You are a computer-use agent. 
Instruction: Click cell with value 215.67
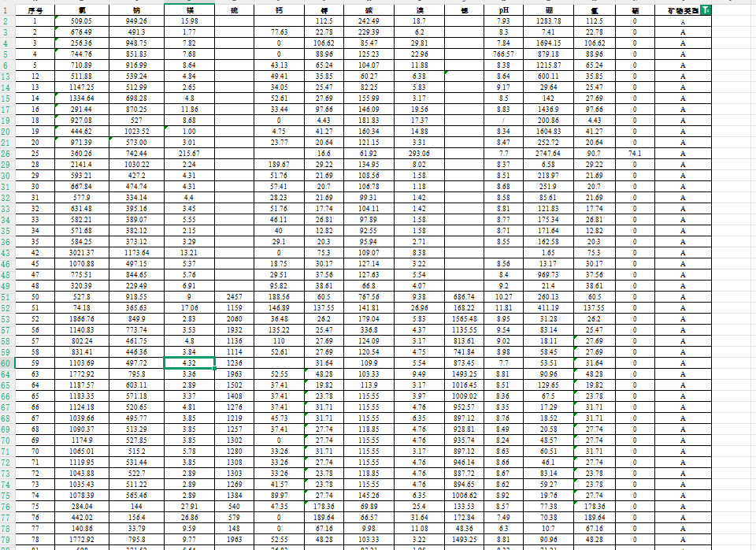[x=189, y=154]
